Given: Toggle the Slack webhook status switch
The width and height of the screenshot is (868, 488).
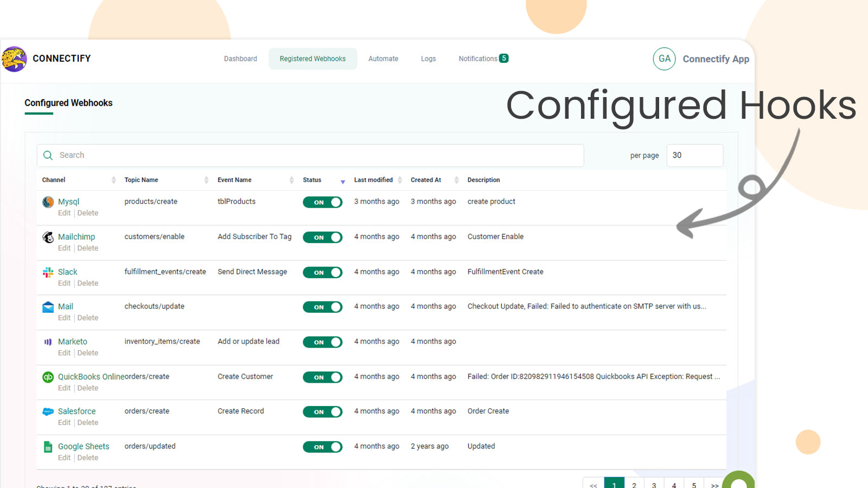Looking at the screenshot, I should tap(323, 272).
